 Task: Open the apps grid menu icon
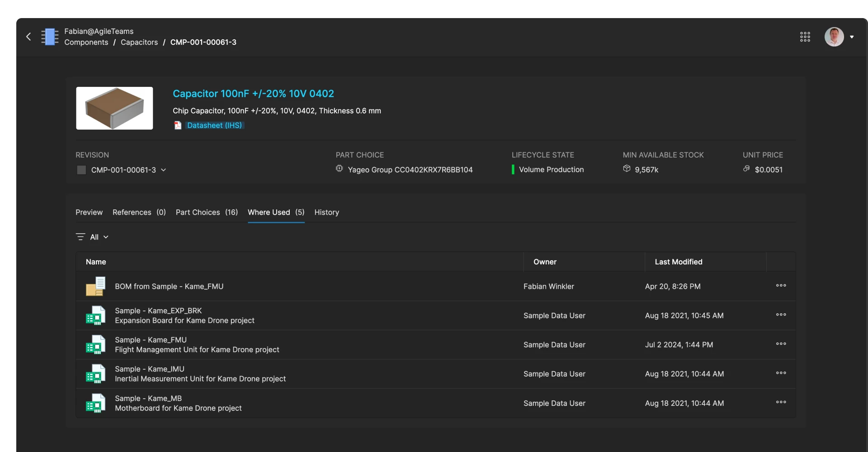click(805, 37)
